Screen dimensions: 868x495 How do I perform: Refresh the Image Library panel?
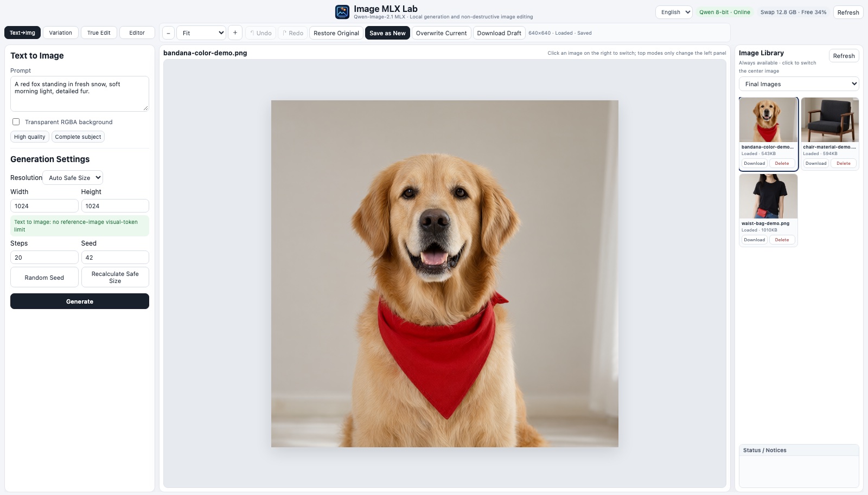pos(844,56)
